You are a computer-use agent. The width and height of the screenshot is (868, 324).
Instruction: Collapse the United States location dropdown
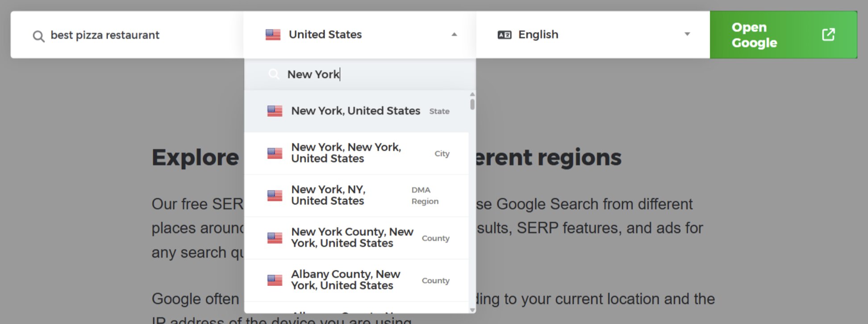pyautogui.click(x=360, y=35)
